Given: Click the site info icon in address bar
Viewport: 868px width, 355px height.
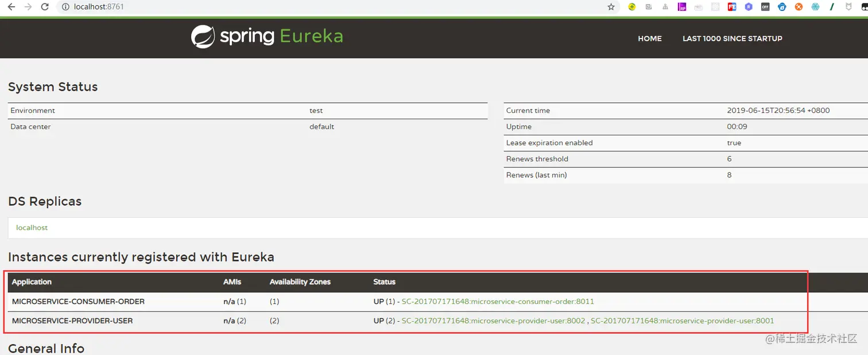Looking at the screenshot, I should pos(65,7).
